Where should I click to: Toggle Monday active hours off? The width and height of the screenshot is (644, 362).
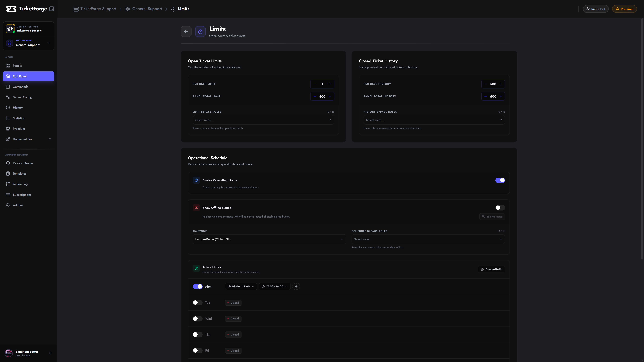point(197,287)
